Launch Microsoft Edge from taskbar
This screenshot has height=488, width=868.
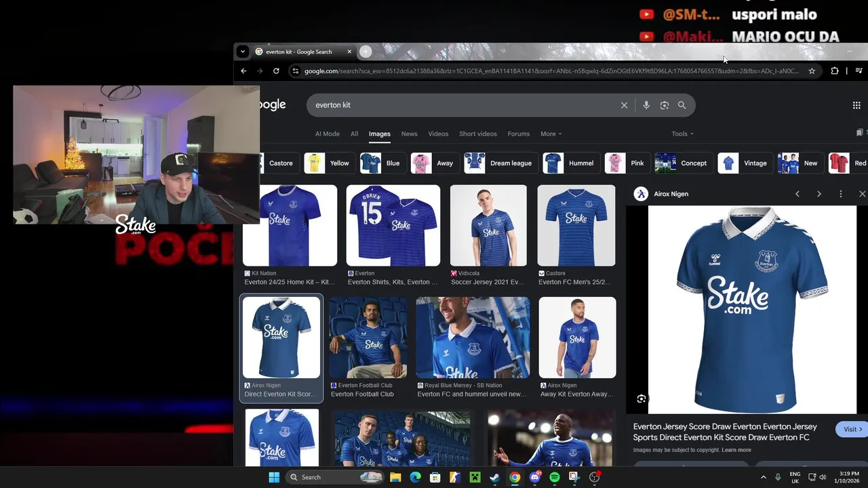[x=416, y=477]
